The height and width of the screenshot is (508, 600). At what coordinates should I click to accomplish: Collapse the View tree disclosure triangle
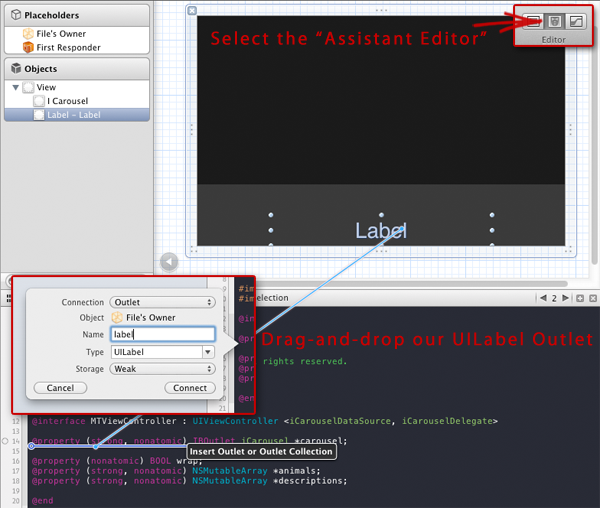point(15,88)
